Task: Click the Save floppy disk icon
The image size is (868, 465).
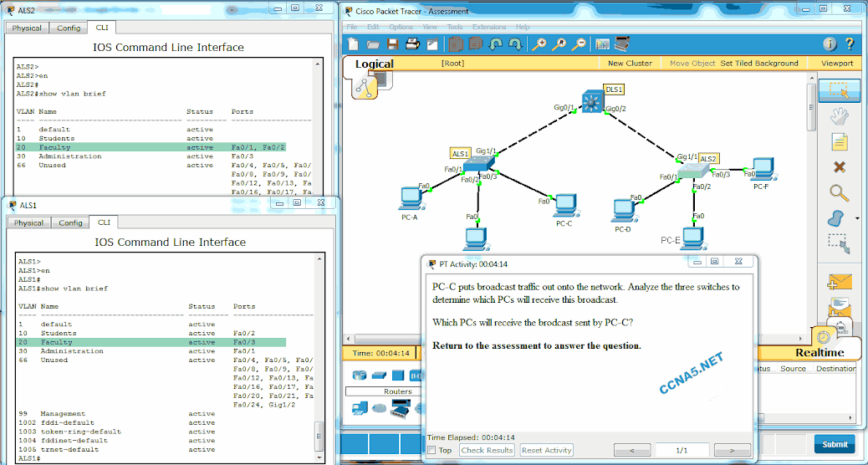Action: [x=393, y=44]
